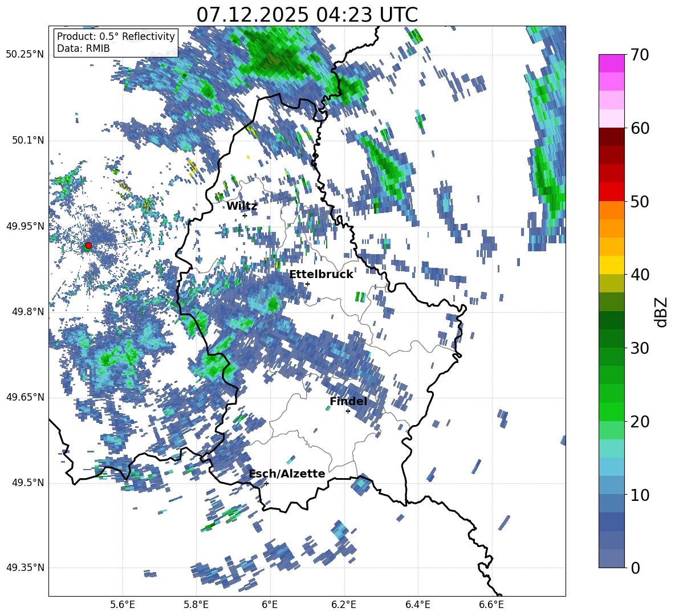Click the 60 value on colorbar
675x616 pixels.
pos(640,128)
